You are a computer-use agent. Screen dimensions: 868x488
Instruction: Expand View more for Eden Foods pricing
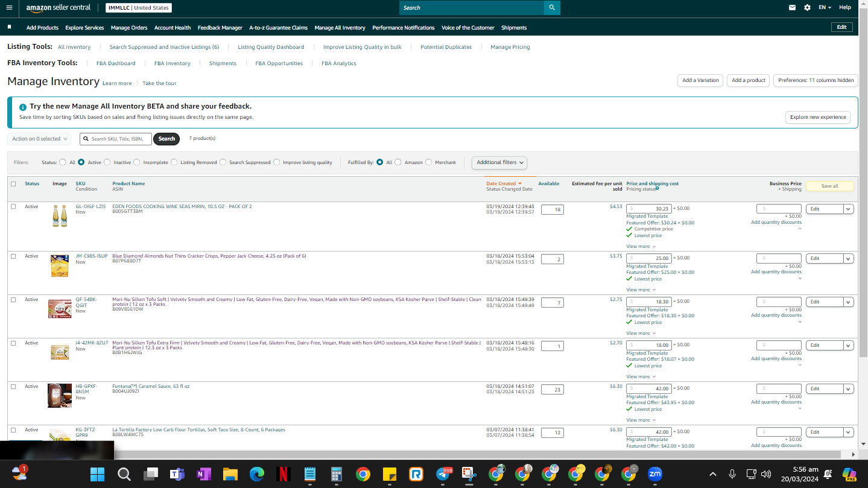click(x=641, y=246)
